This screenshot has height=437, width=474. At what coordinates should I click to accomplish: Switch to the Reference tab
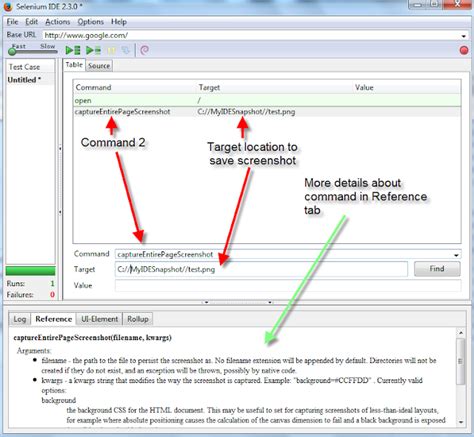pos(53,319)
